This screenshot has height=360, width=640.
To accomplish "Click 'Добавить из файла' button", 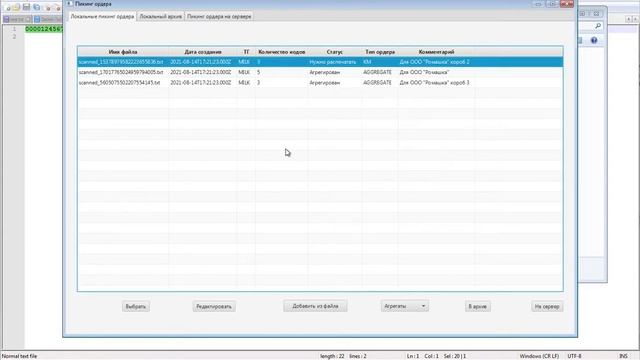I will click(315, 306).
